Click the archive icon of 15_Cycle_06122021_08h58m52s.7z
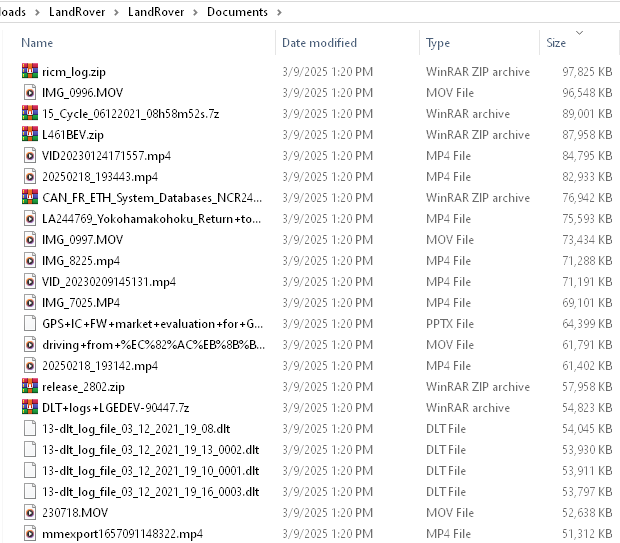Viewport: 620px width, 543px height. click(x=30, y=113)
